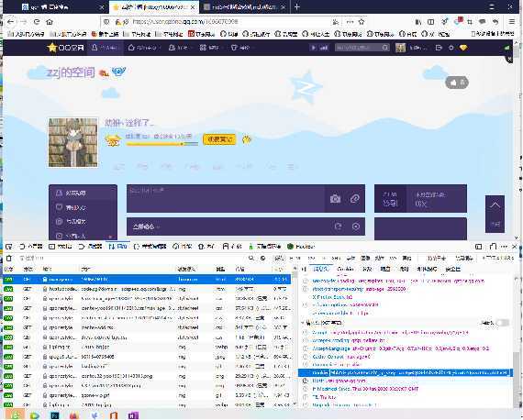Open the 好友 dropdown in the QQ空间 navigation bar
This screenshot has width=523, height=420.
[x=182, y=48]
